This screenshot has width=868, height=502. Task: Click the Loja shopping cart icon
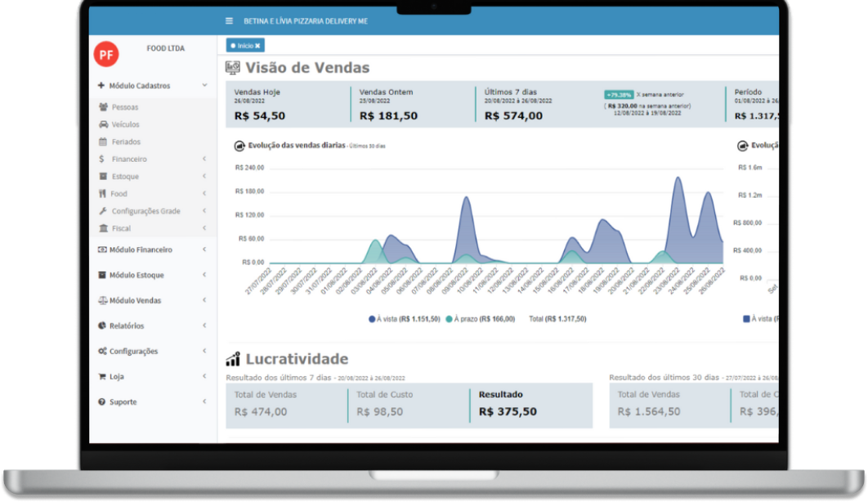(102, 377)
